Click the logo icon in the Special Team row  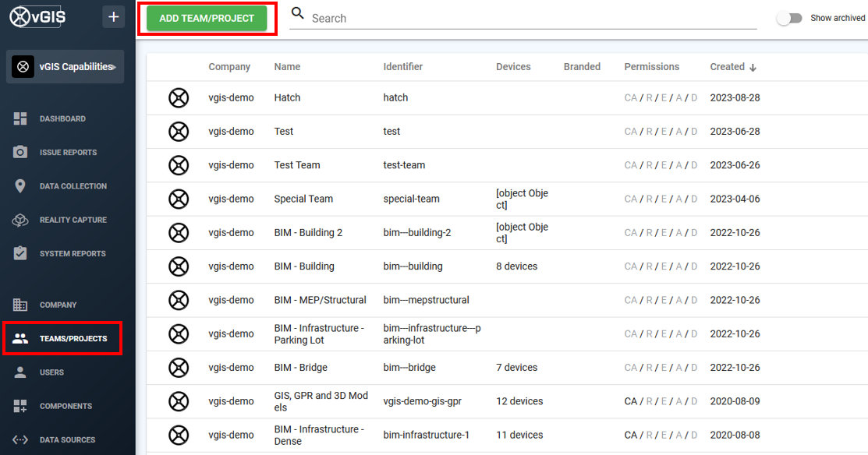click(x=179, y=199)
